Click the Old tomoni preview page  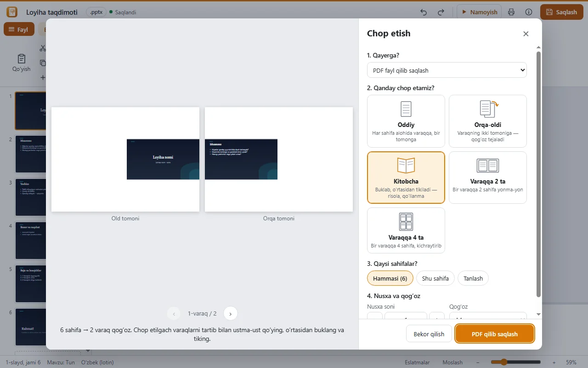tap(125, 159)
